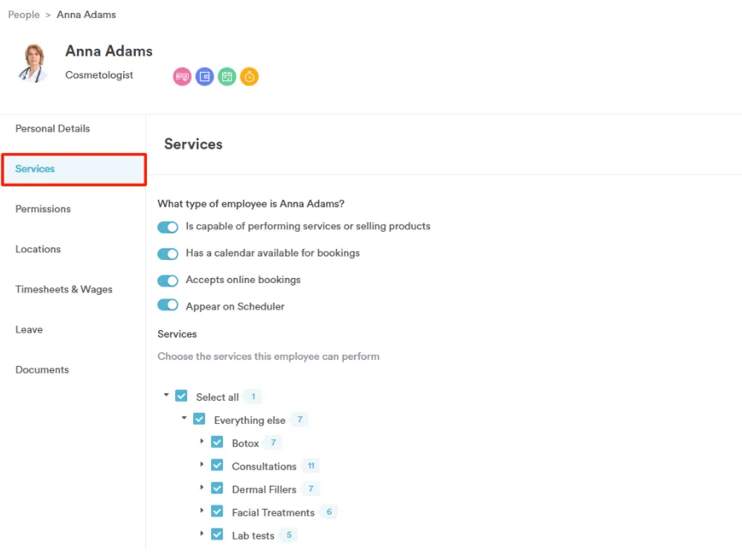The width and height of the screenshot is (742, 560).
Task: Expand the Facial Treatments group arrow
Action: [203, 510]
